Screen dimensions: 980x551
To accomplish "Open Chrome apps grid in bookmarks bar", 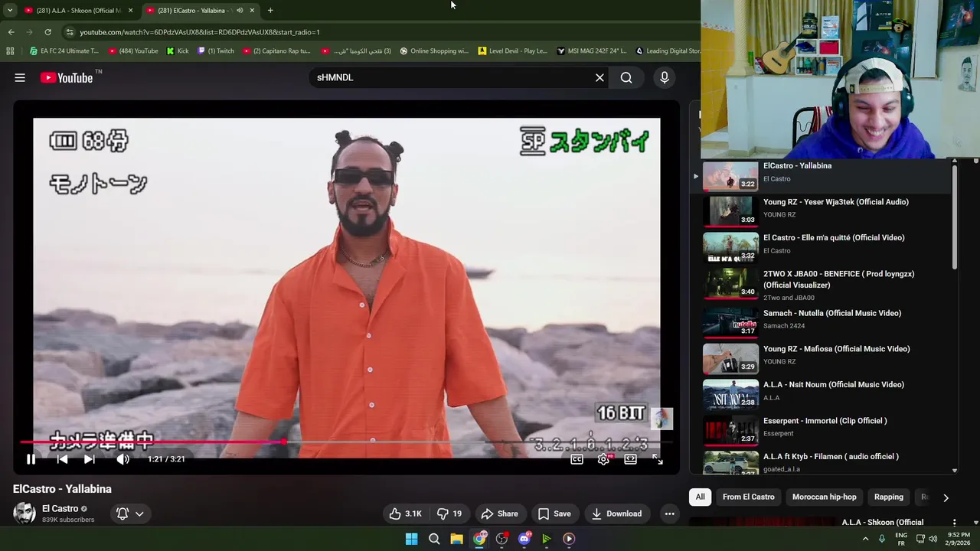I will [x=10, y=51].
